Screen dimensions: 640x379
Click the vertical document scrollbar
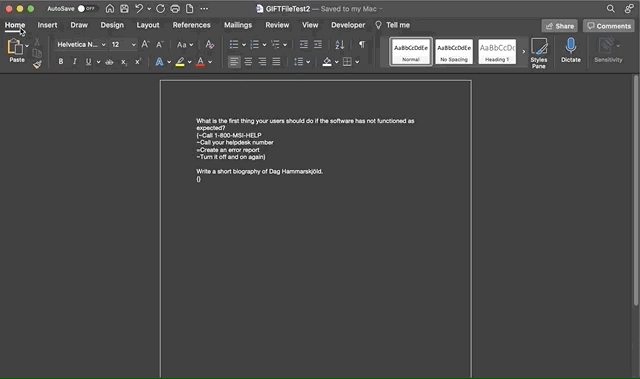[x=636, y=190]
